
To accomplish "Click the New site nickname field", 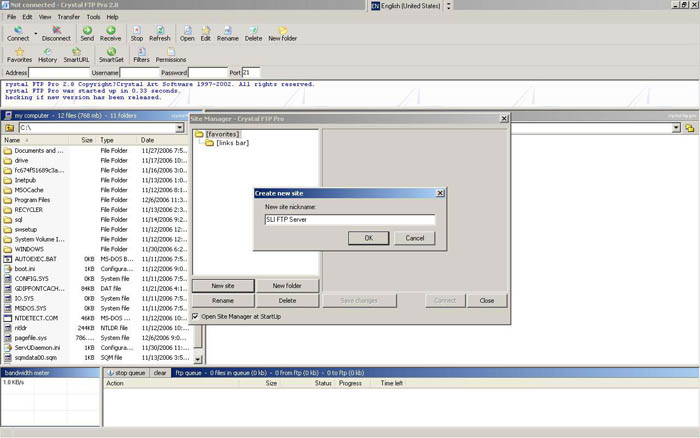I will click(x=350, y=219).
